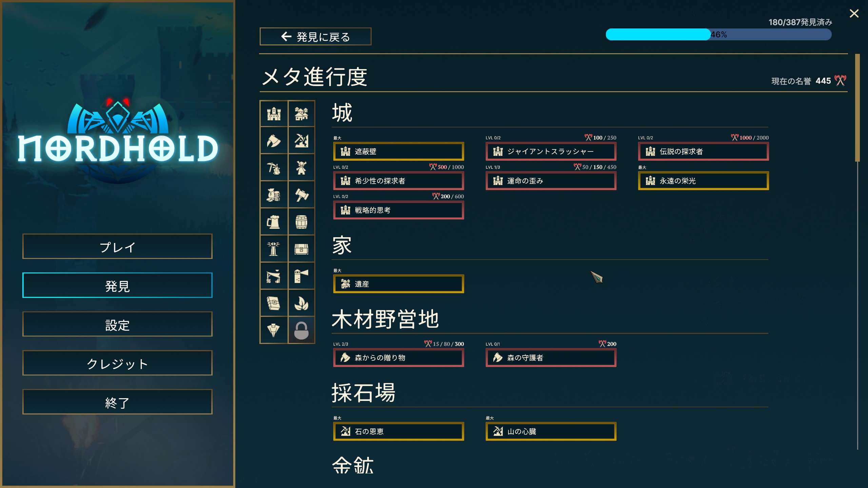
Task: Open the gold coins sack category
Action: 274,195
